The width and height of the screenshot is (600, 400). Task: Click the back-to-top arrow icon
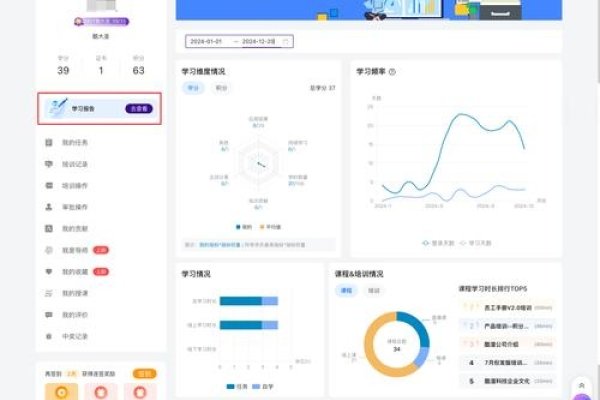(x=582, y=385)
